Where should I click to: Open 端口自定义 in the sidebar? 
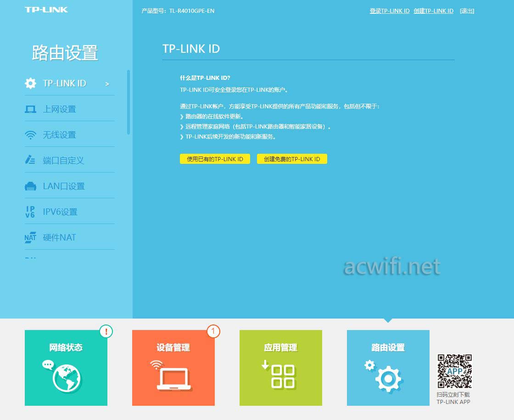(x=69, y=160)
